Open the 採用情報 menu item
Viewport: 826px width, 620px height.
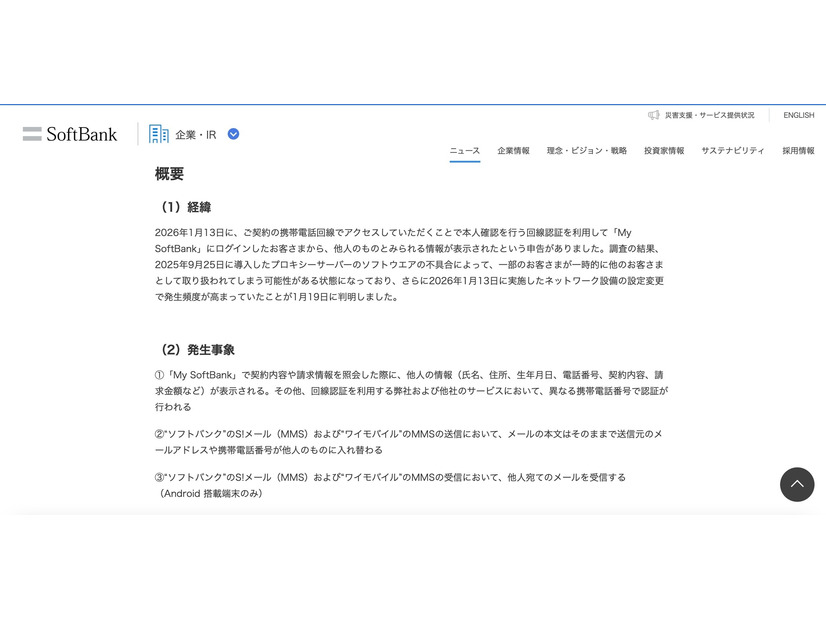[795, 150]
